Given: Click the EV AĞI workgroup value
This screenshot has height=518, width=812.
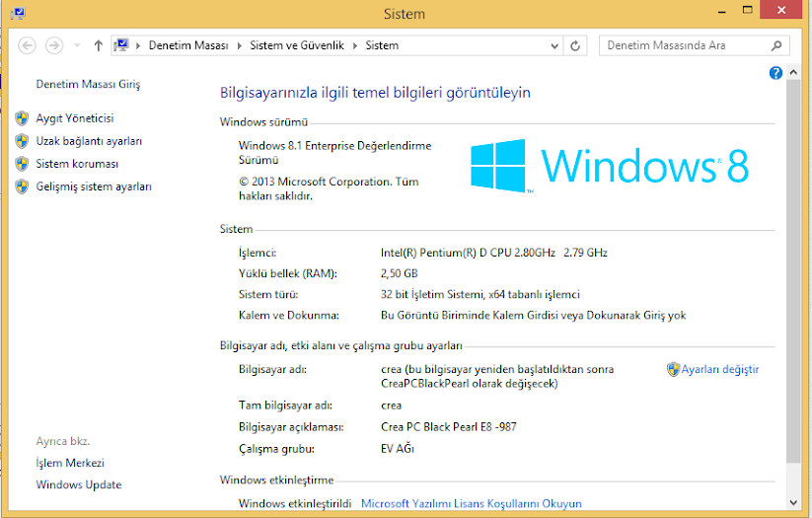Looking at the screenshot, I should tap(398, 449).
